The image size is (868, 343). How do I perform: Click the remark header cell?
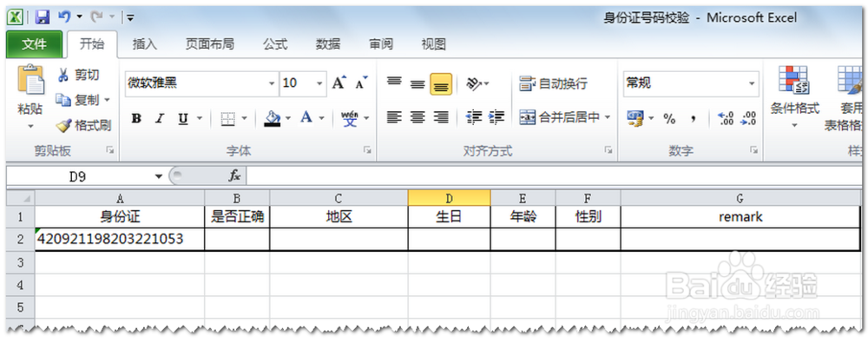click(x=740, y=217)
